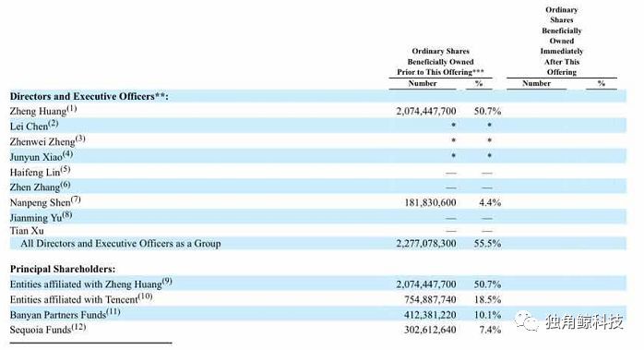Viewport: 644px width, 350px height.
Task: Select the 'Zhen Zhang(6)' name
Action: [x=41, y=187]
